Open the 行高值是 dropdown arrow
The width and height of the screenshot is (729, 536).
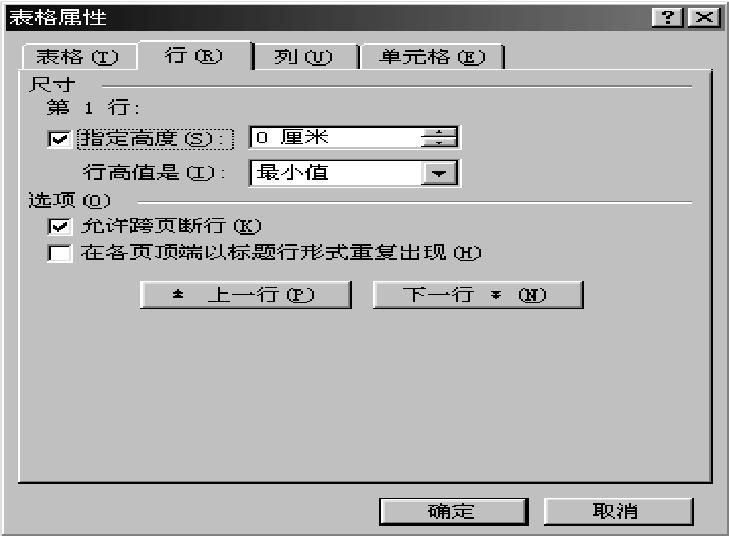(439, 173)
